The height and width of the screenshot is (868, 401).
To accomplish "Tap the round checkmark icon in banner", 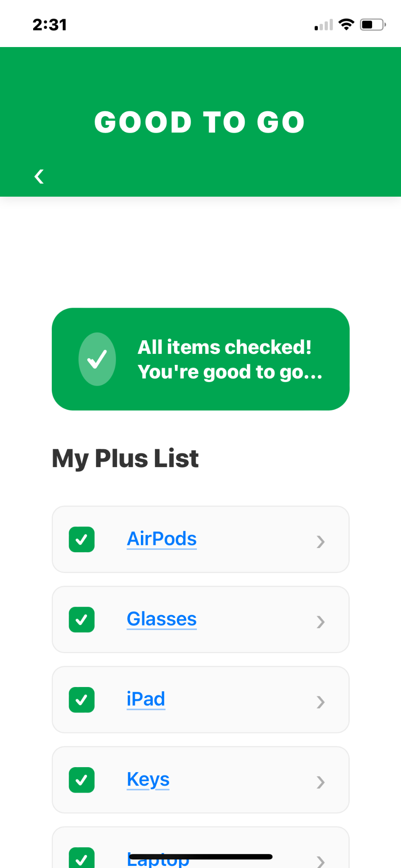I will (x=97, y=359).
